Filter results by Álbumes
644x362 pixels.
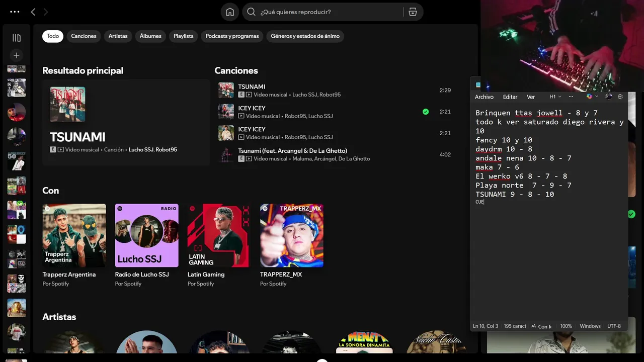tap(150, 36)
